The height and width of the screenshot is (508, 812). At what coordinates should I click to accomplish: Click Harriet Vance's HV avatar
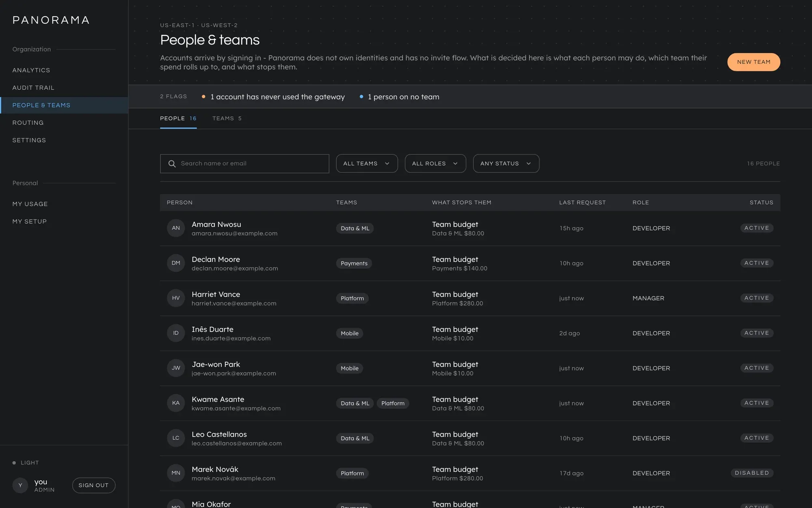tap(176, 298)
